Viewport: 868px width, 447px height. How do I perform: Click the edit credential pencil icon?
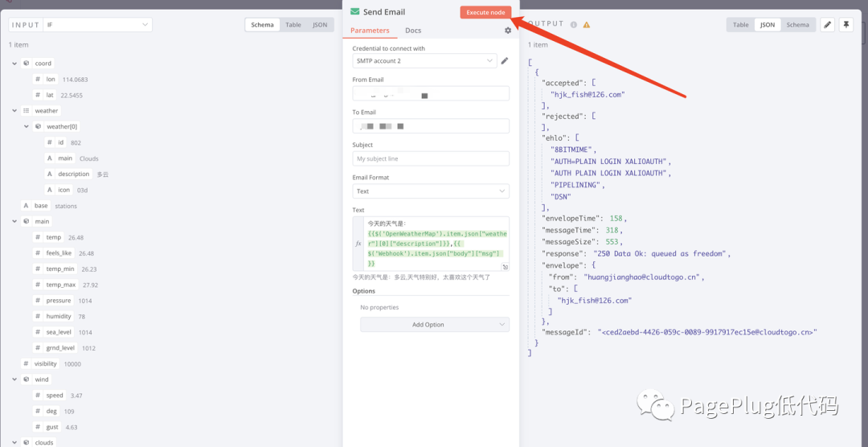coord(504,61)
